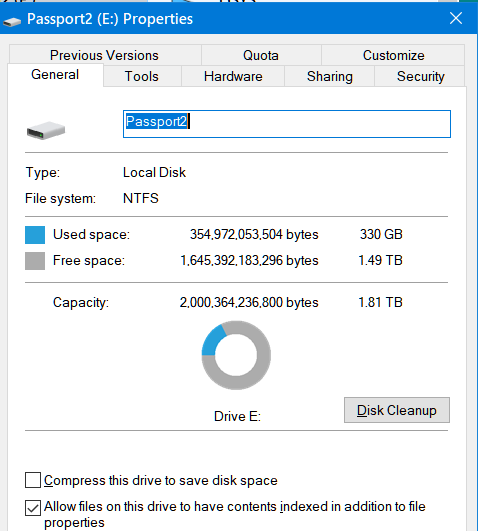Screen dimensions: 478x531
Task: Switch to the Tools tab
Action: pyautogui.click(x=142, y=76)
